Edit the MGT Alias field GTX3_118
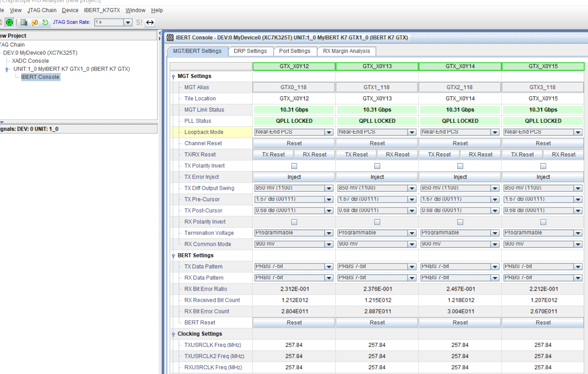Image resolution: width=588 pixels, height=374 pixels. [543, 87]
